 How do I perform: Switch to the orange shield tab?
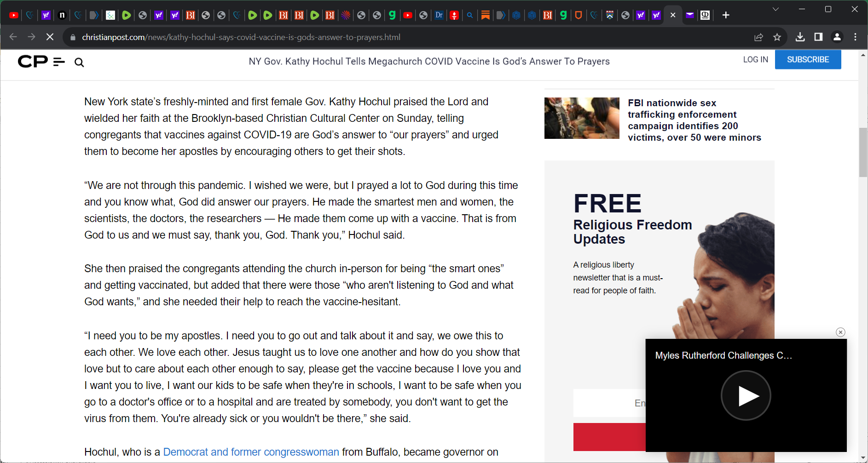(579, 15)
